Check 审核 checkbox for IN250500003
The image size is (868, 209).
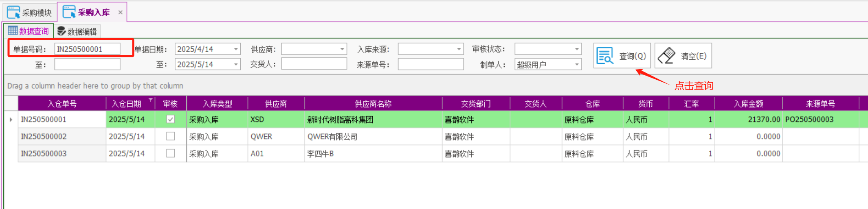coord(171,153)
